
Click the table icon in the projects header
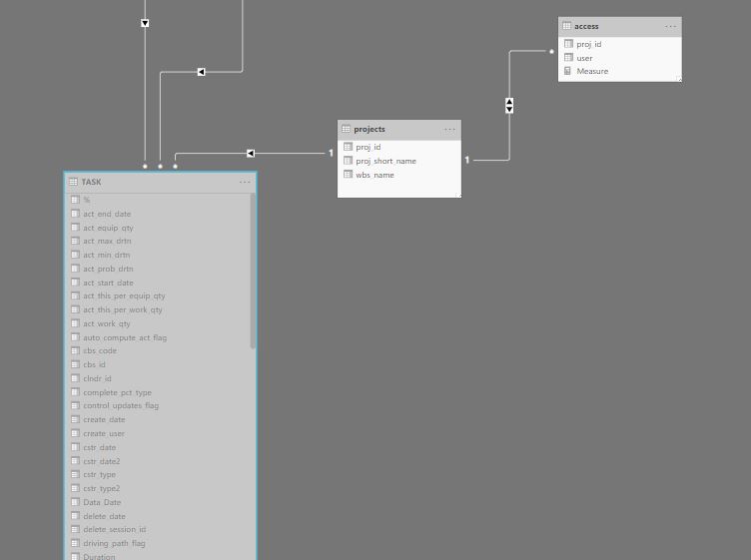point(347,129)
